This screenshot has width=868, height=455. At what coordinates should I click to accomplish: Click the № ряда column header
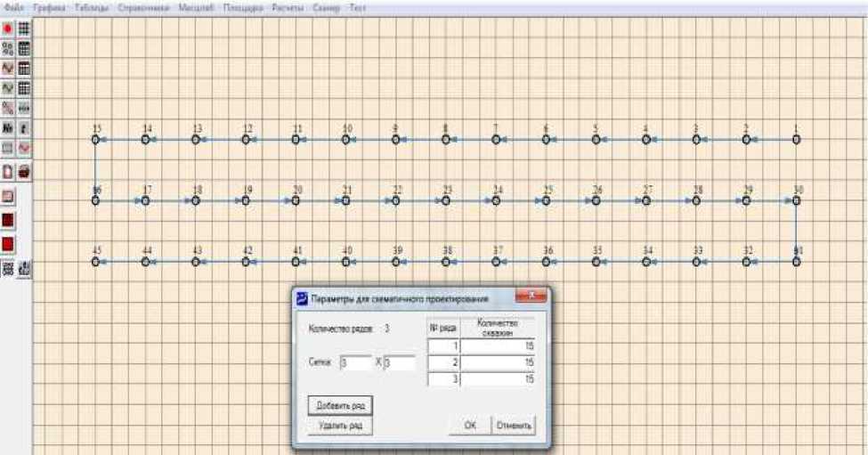442,329
